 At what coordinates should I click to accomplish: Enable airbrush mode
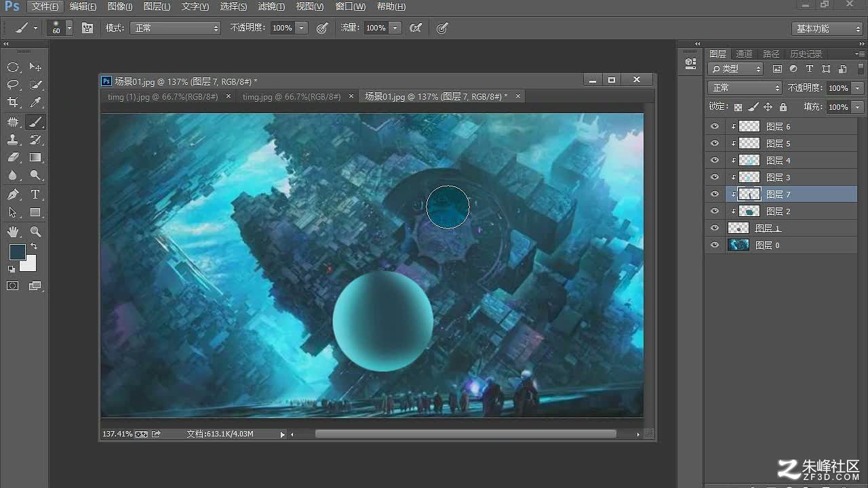[x=416, y=28]
